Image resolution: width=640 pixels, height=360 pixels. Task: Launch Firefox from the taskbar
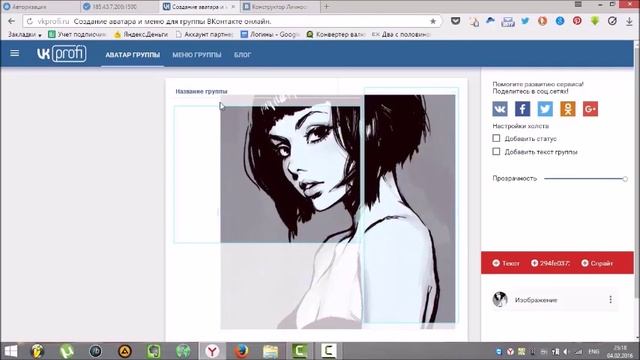click(241, 351)
